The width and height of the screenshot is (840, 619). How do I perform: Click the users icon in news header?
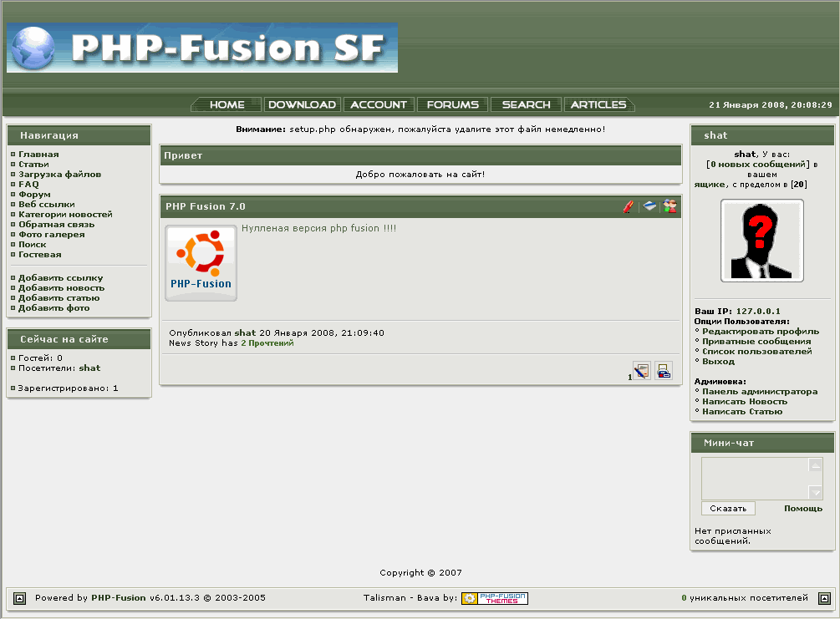tap(669, 206)
